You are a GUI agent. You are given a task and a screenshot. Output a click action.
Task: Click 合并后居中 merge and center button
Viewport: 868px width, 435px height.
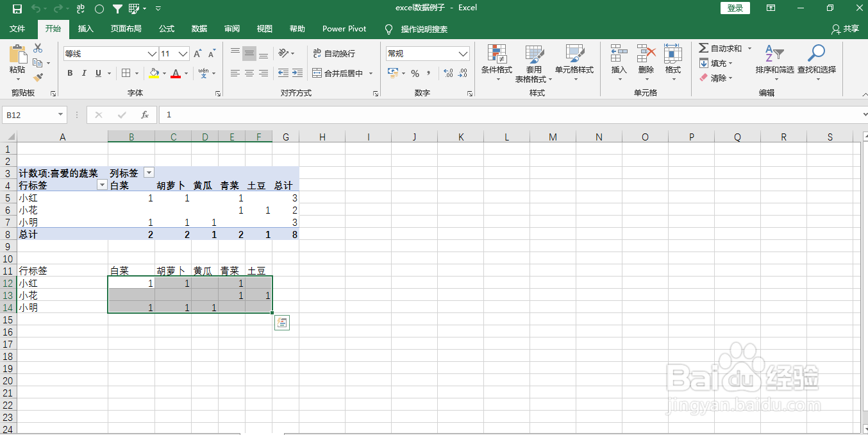click(x=337, y=73)
